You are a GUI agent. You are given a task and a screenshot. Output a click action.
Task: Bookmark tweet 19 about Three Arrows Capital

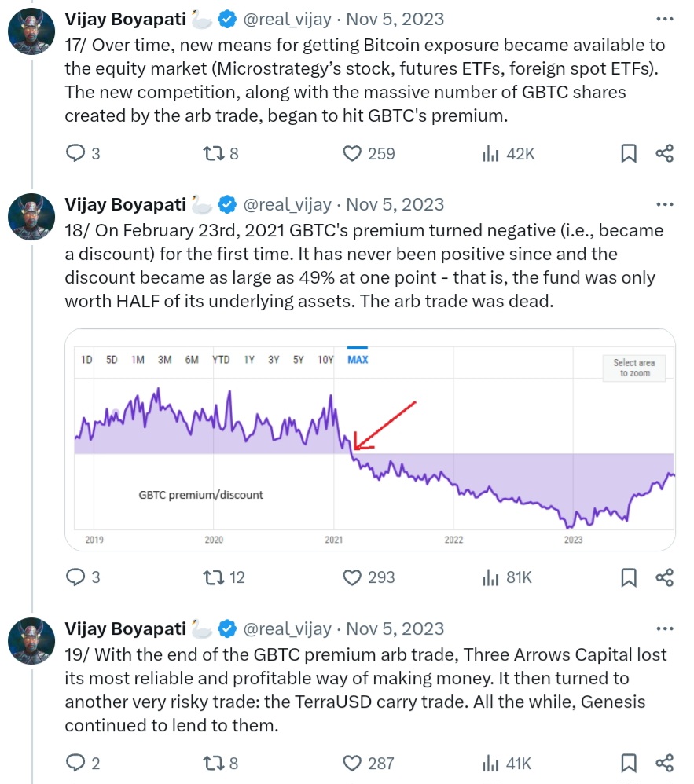tap(629, 763)
